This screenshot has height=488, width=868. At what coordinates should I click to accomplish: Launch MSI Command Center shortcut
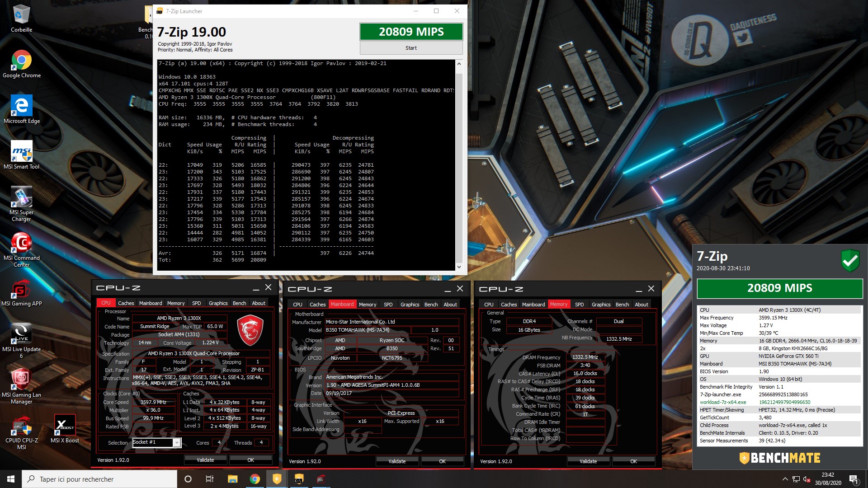[21, 250]
